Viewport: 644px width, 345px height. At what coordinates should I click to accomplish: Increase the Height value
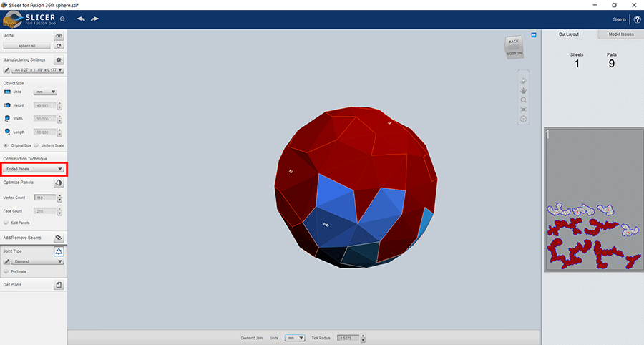(x=59, y=104)
